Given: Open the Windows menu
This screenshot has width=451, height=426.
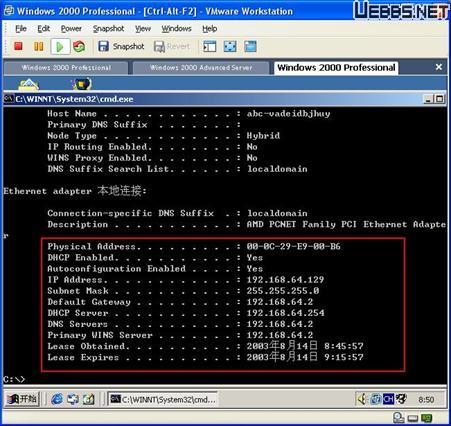Looking at the screenshot, I should pyautogui.click(x=176, y=29).
